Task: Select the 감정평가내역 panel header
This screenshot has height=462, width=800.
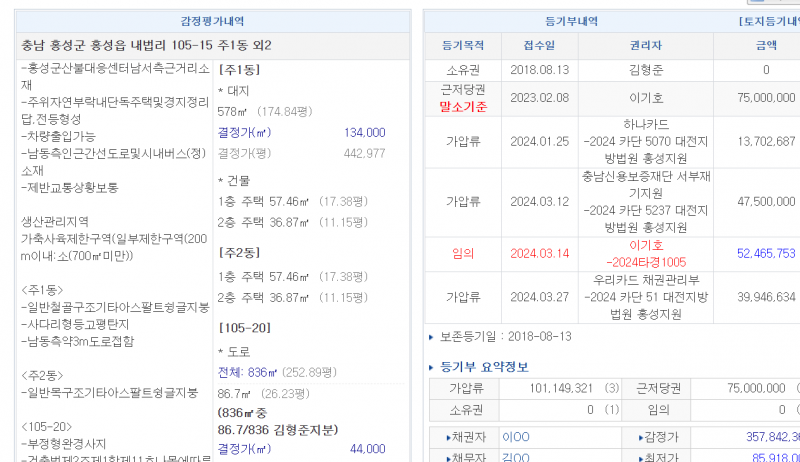Action: pyautogui.click(x=211, y=21)
